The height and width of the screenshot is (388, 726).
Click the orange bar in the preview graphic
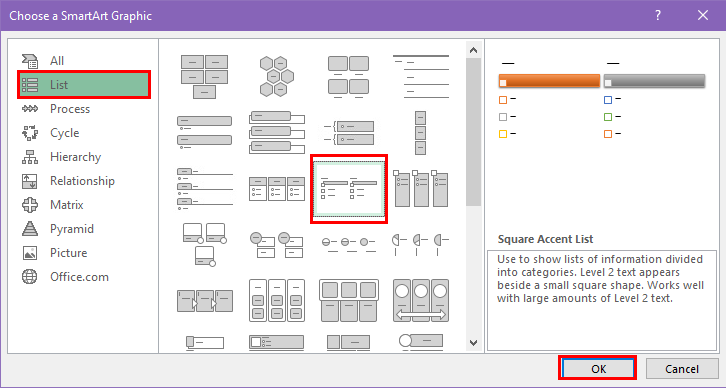coord(549,81)
